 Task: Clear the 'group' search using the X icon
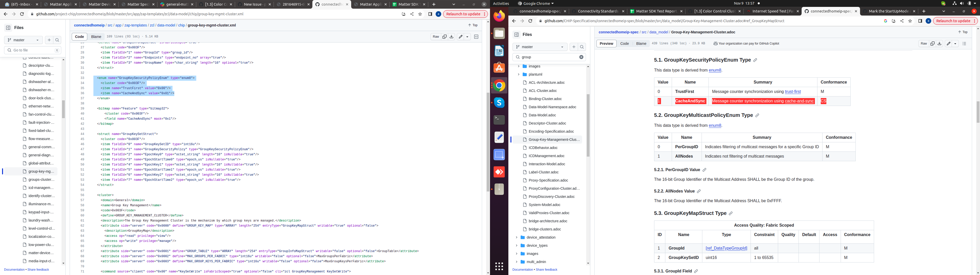(581, 57)
